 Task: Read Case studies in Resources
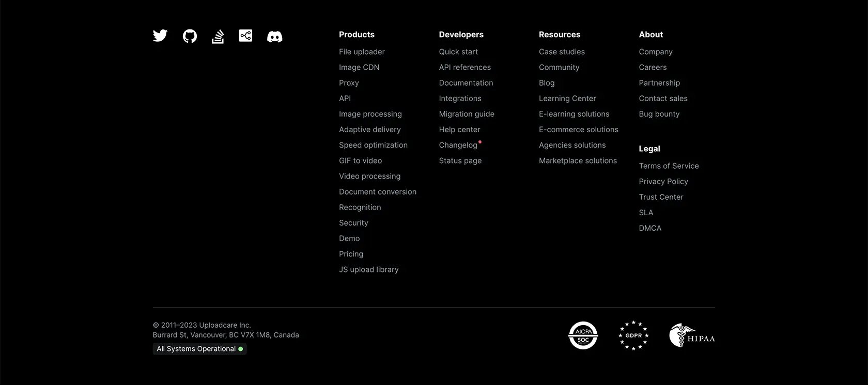click(x=562, y=52)
